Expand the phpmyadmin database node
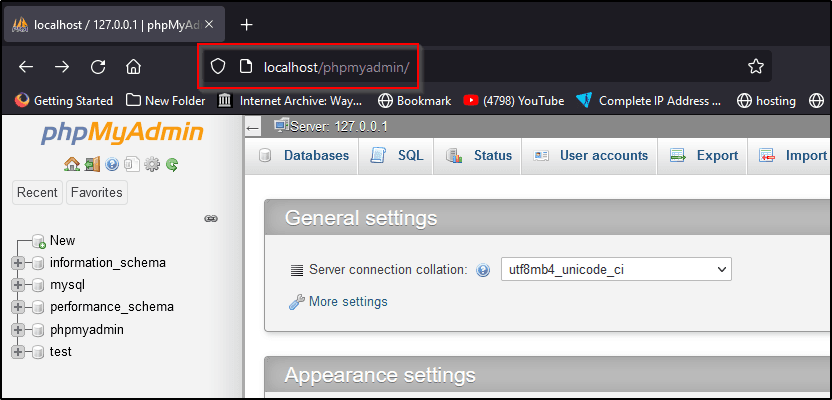Screen dimensions: 832x400 (x=18, y=329)
